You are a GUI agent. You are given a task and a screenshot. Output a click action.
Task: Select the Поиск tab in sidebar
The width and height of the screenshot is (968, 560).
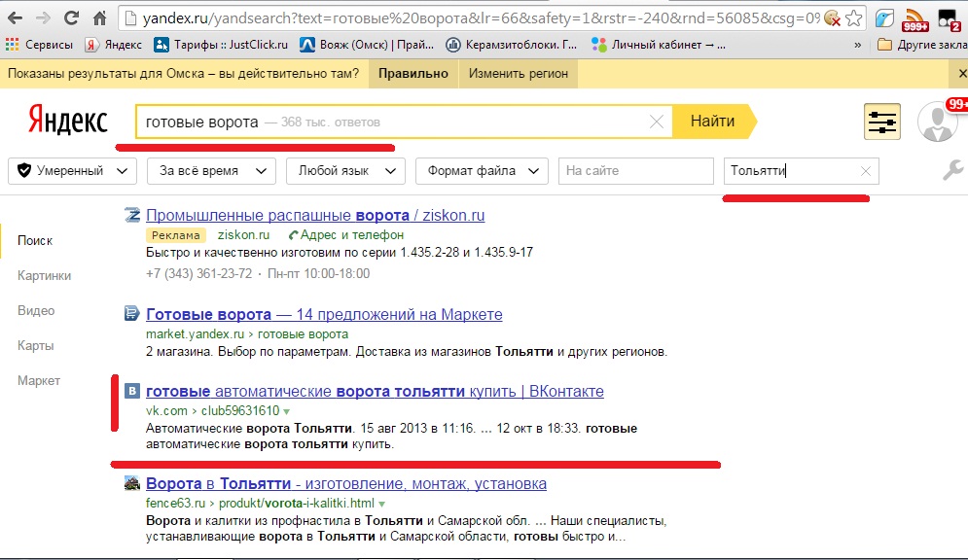(x=35, y=240)
